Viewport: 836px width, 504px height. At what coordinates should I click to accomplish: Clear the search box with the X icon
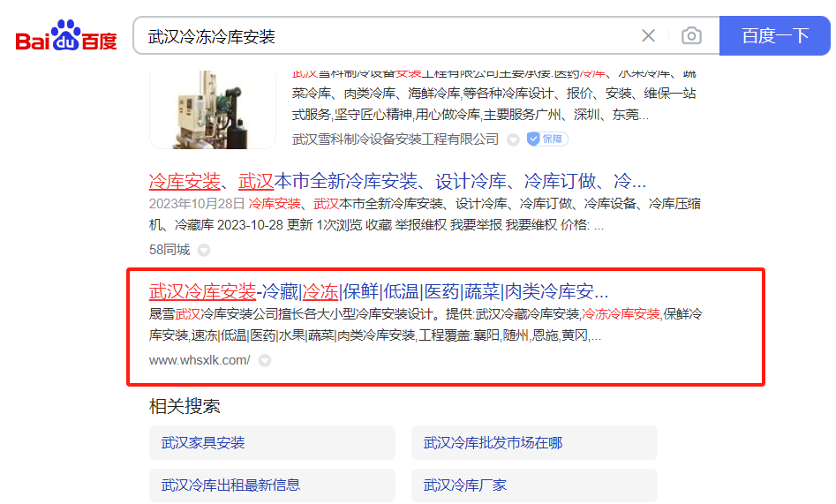pos(648,35)
